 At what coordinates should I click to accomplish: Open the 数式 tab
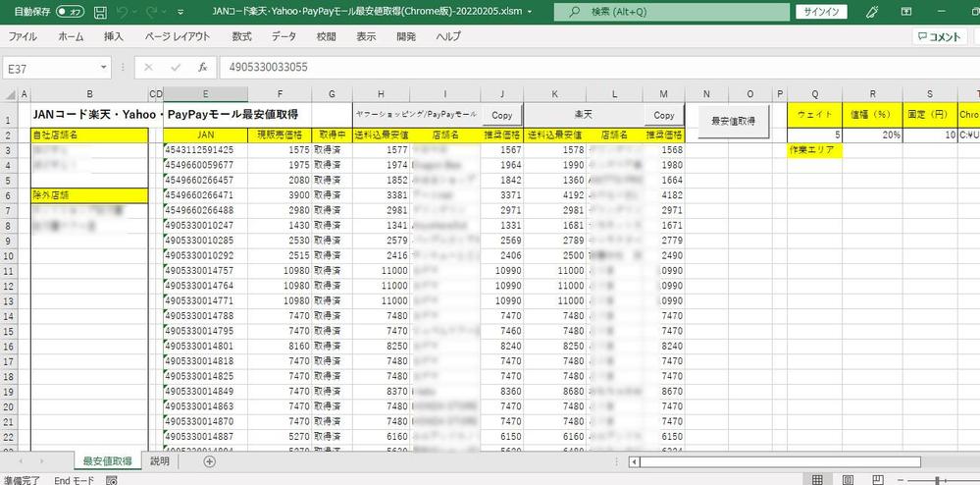pyautogui.click(x=242, y=36)
